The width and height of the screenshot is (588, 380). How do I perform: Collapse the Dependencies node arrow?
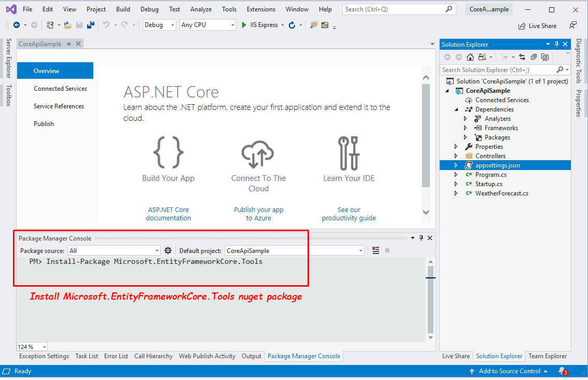pyautogui.click(x=456, y=109)
